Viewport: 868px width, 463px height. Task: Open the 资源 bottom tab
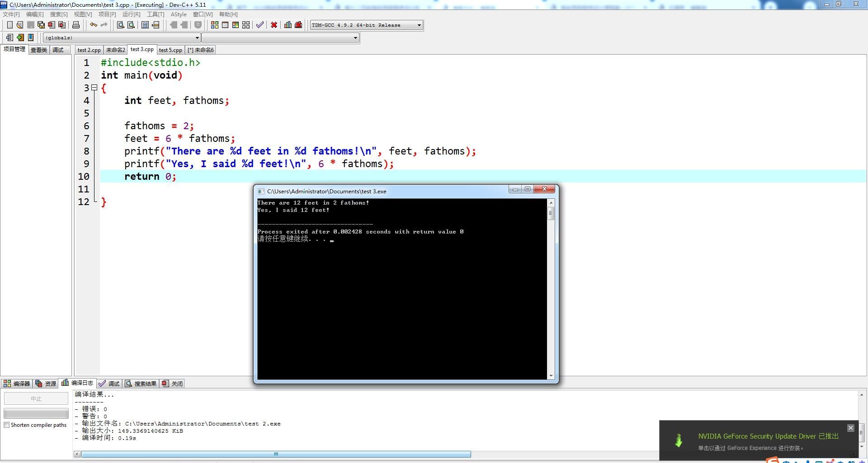[46, 383]
